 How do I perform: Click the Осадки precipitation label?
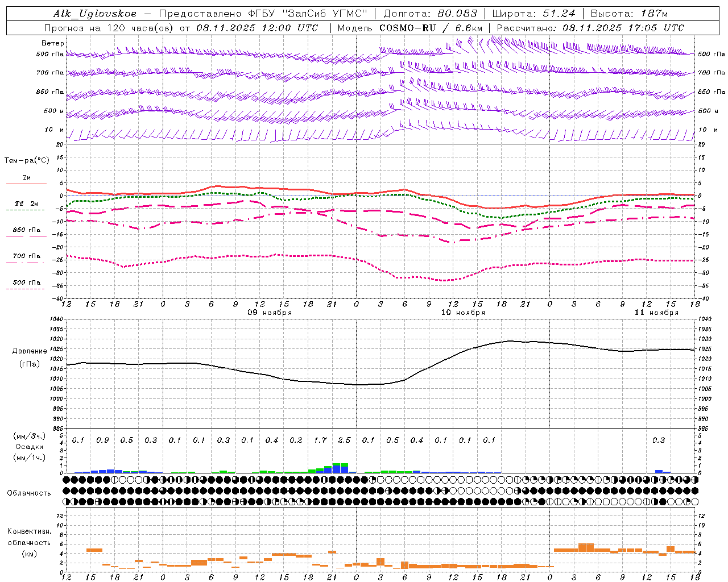29,447
